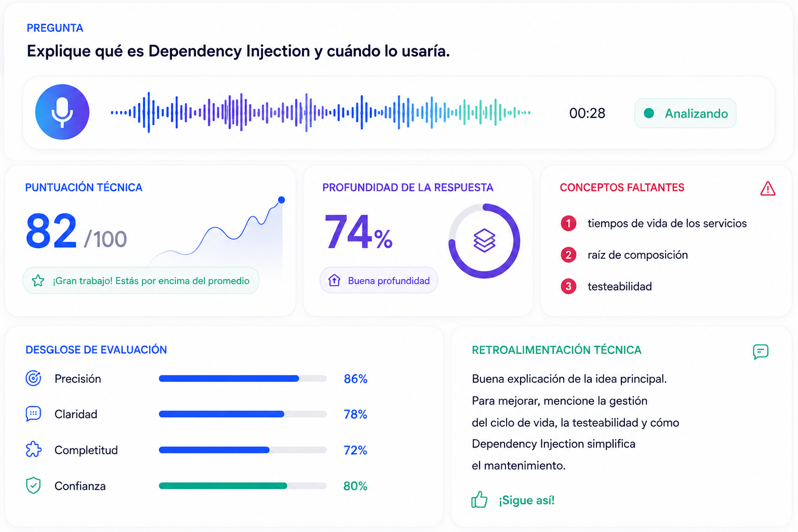Click the 80% Confianza value
Viewport: 798px width, 532px height.
pyautogui.click(x=355, y=486)
